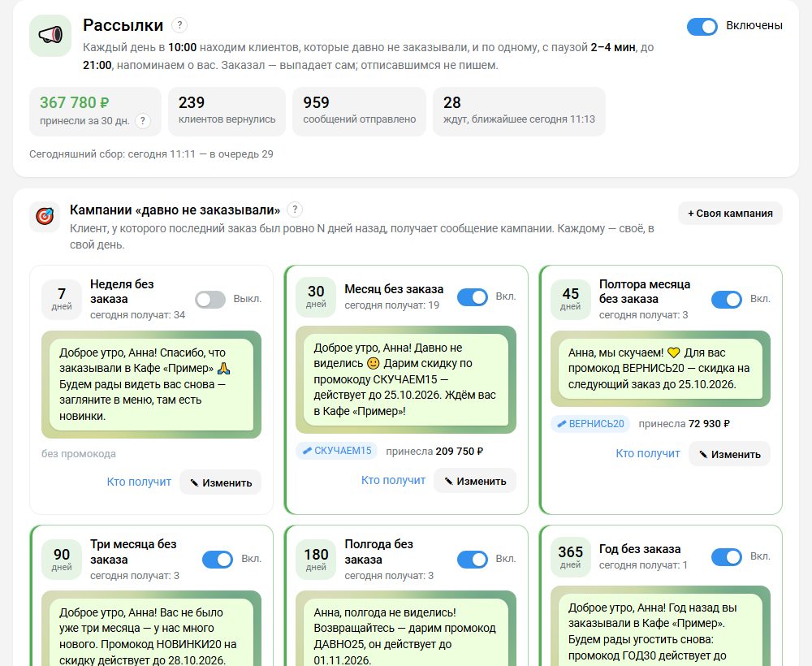Turn off the main Включены mailing switch
The height and width of the screenshot is (666, 812).
pyautogui.click(x=702, y=27)
